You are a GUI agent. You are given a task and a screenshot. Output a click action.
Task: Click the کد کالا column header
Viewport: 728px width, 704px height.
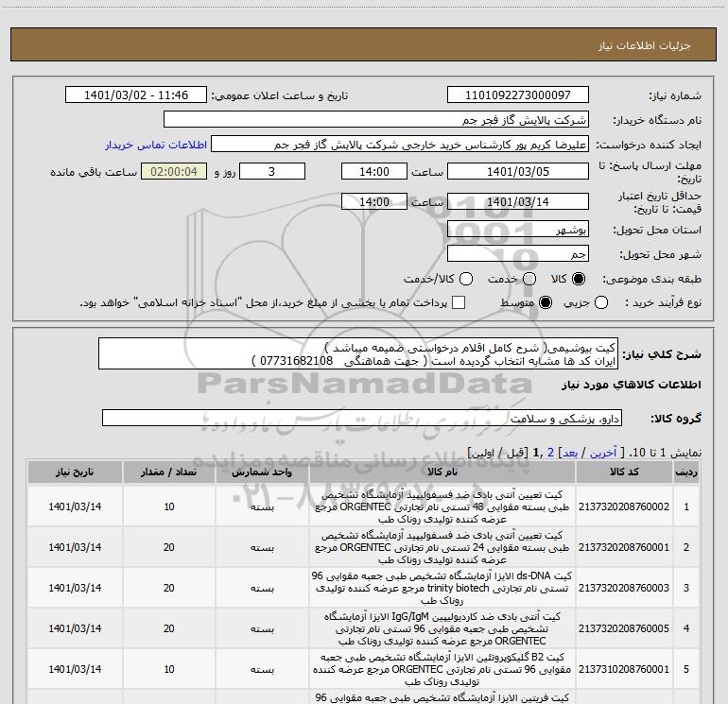pyautogui.click(x=624, y=472)
